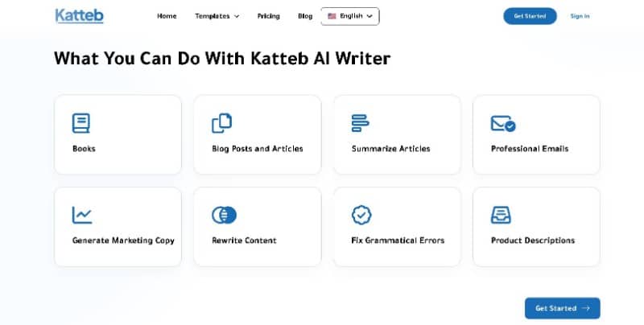Viewport: 644px width, 325px height.
Task: Click the bottom Get Started button text
Action: (556, 308)
